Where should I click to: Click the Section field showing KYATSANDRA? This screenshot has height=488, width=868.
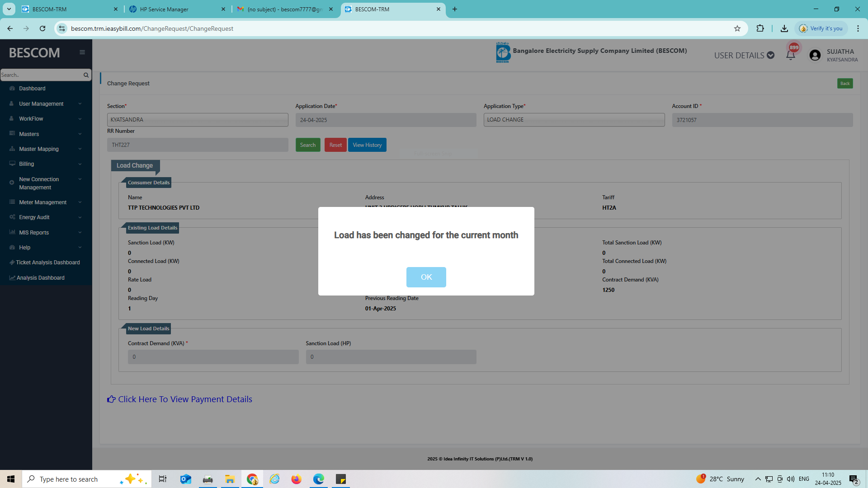pos(198,120)
